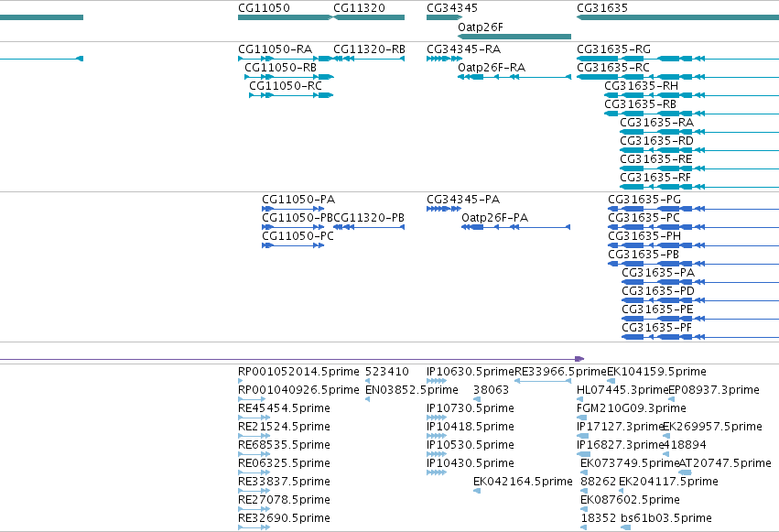779x532 pixels.
Task: Select EST FGM210G09.3prime
Action: tap(581, 418)
